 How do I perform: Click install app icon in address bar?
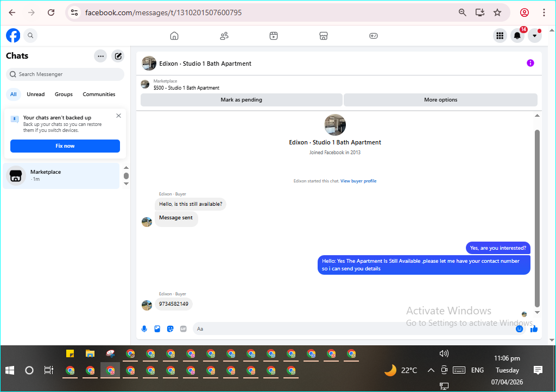point(480,13)
